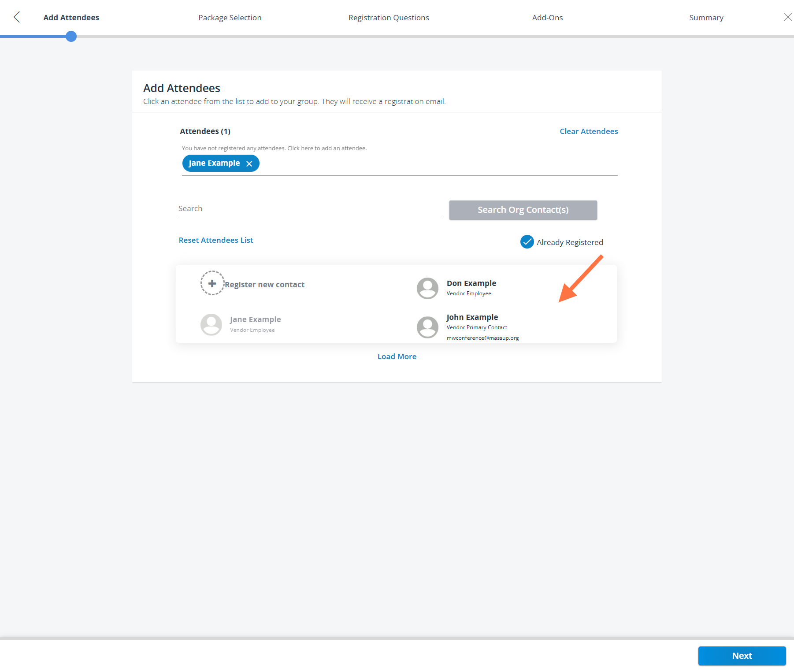Switch to the Add-Ons step
Viewport: 794px width, 672px height.
[x=547, y=18]
